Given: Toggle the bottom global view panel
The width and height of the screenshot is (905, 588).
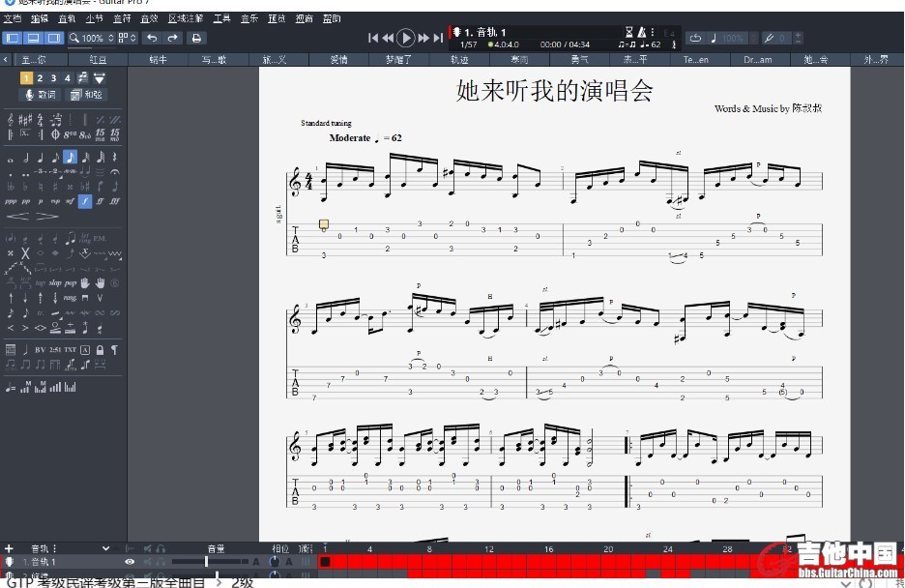Looking at the screenshot, I should pyautogui.click(x=34, y=38).
